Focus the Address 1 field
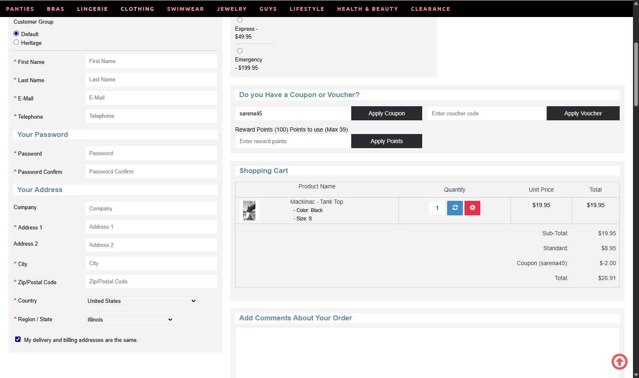 [151, 227]
